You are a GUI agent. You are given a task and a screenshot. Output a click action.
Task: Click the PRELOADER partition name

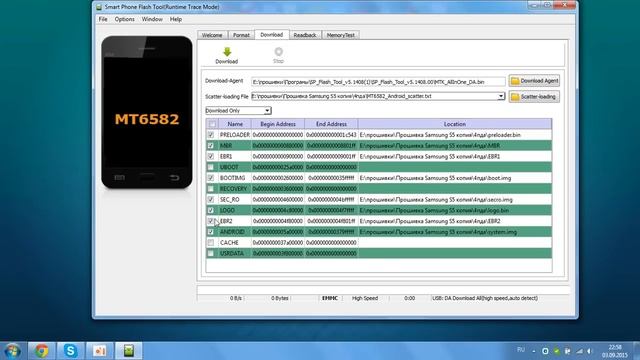(235, 135)
